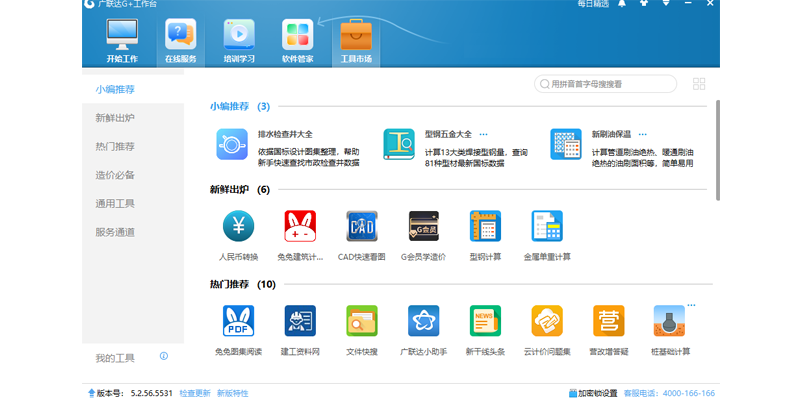
Task: Open the 在线服务 chat icon
Action: [181, 34]
